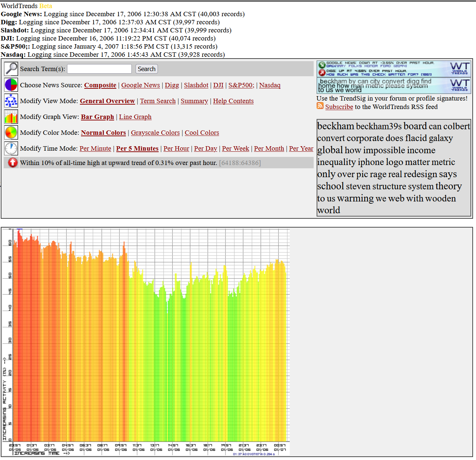The height and width of the screenshot is (460, 476).
Task: Click the keyword cloud TrendSig banner
Action: [x=394, y=85]
